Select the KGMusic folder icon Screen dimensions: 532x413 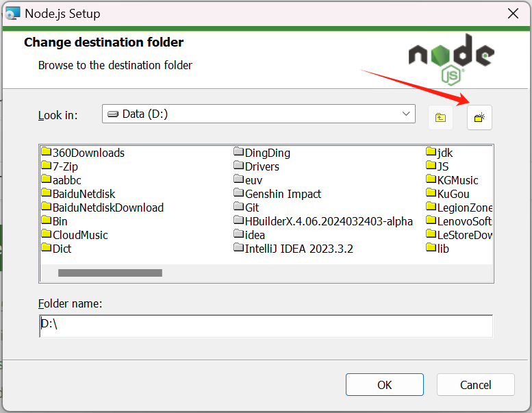coord(431,179)
